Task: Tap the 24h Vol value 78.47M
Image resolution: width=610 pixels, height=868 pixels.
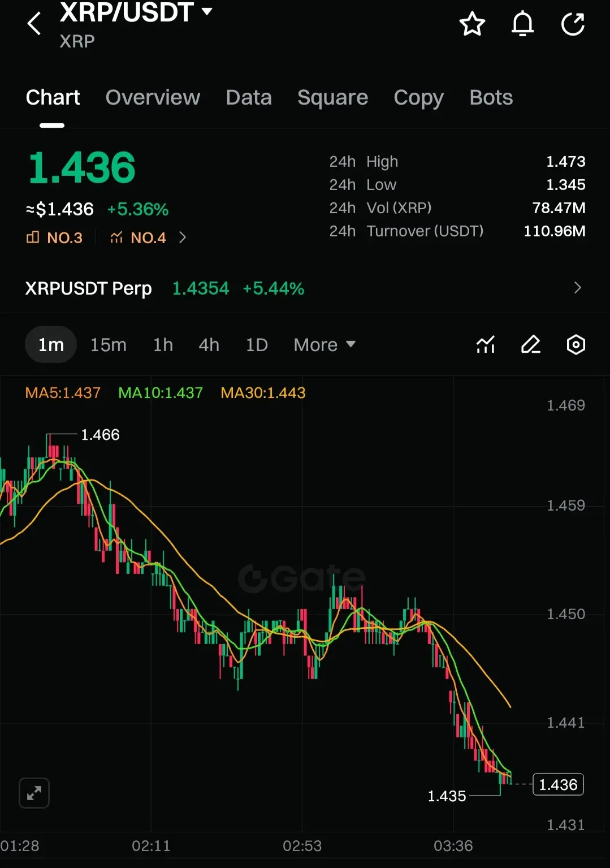Action: 559,208
